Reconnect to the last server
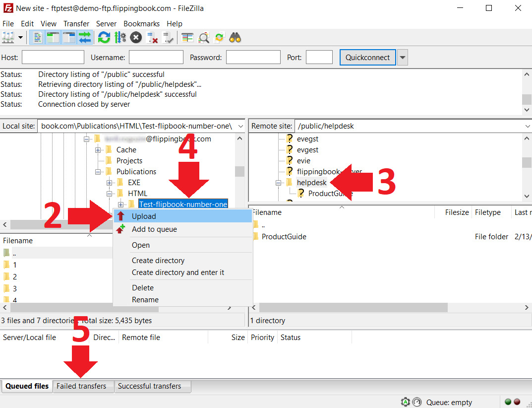The width and height of the screenshot is (532, 408). click(168, 37)
